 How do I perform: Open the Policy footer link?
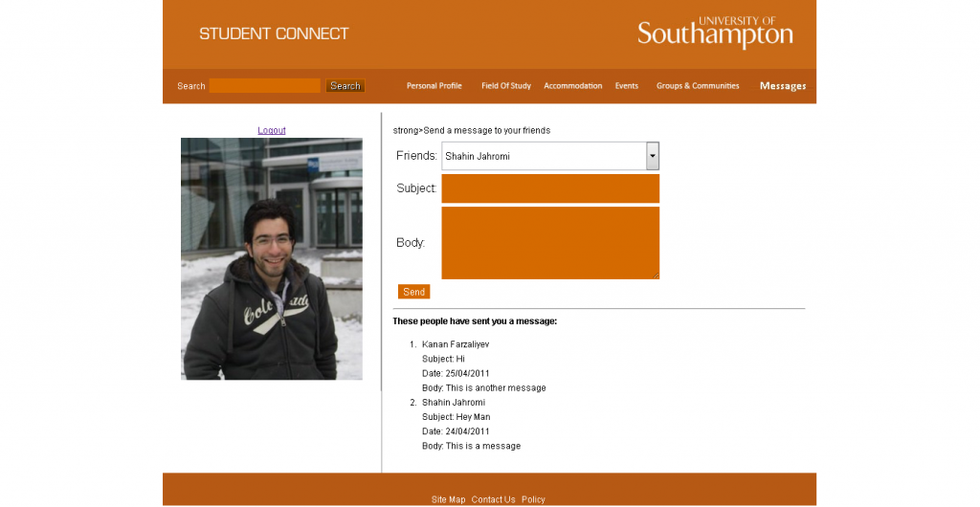(x=533, y=499)
